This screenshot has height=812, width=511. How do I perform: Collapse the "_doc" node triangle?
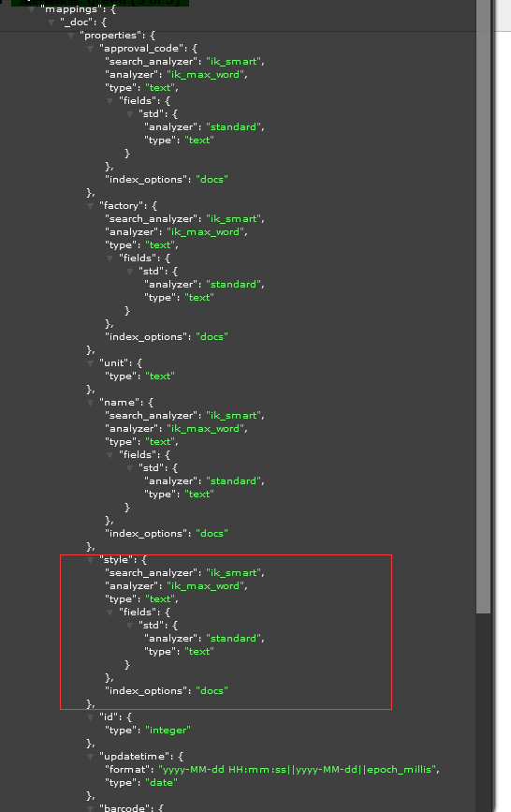51,22
